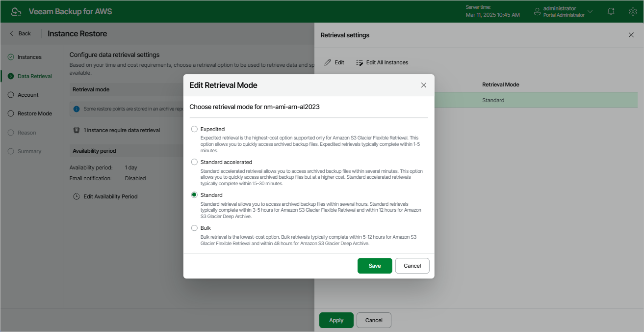
Task: Select the Standard radio button
Action: point(195,195)
